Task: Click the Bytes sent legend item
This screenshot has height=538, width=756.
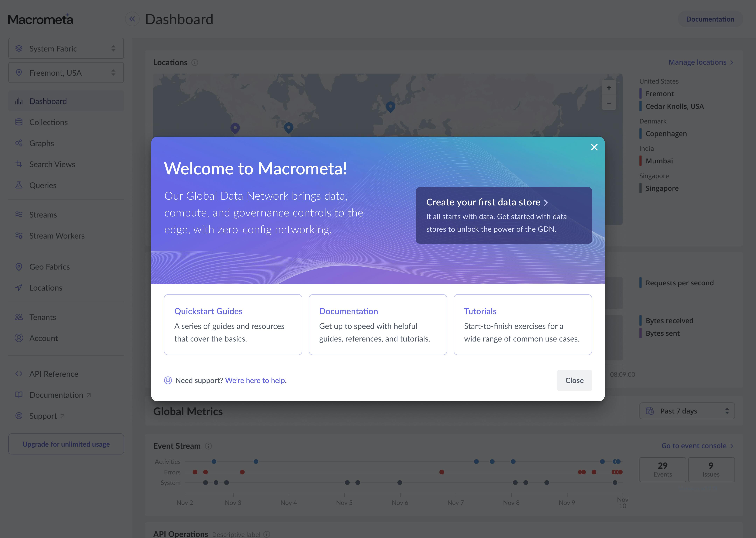Action: tap(660, 333)
